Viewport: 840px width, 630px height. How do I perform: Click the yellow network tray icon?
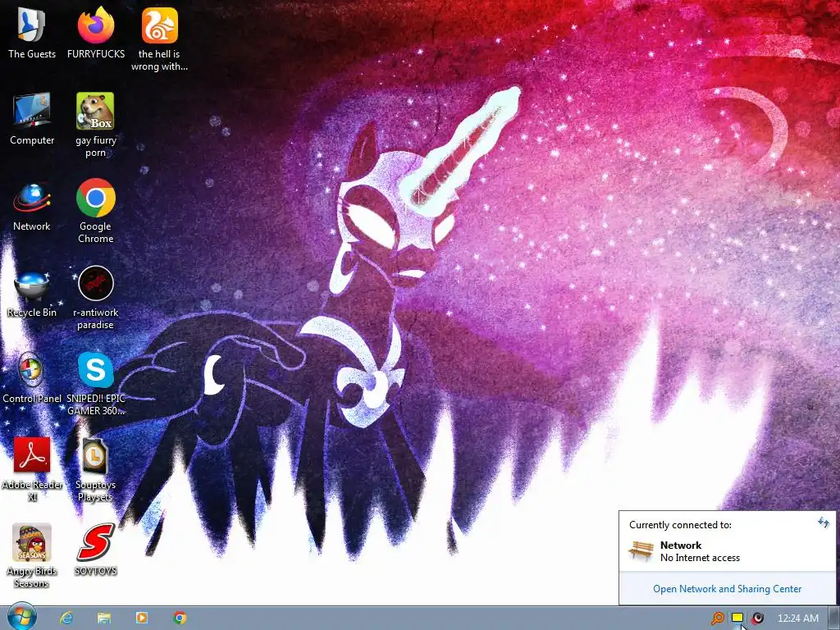(737, 618)
